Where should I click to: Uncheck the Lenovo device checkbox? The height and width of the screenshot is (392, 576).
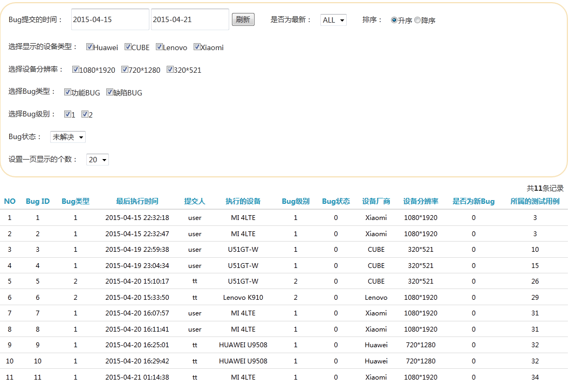(159, 47)
